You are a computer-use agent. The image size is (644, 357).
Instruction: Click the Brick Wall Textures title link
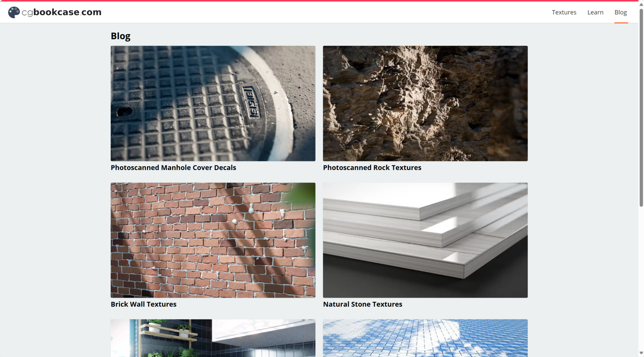[x=143, y=304]
